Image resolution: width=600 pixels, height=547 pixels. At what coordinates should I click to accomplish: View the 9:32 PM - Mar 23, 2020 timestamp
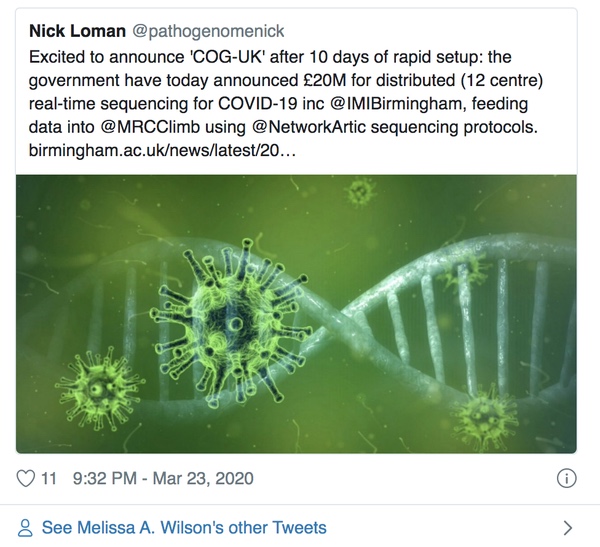[x=163, y=477]
